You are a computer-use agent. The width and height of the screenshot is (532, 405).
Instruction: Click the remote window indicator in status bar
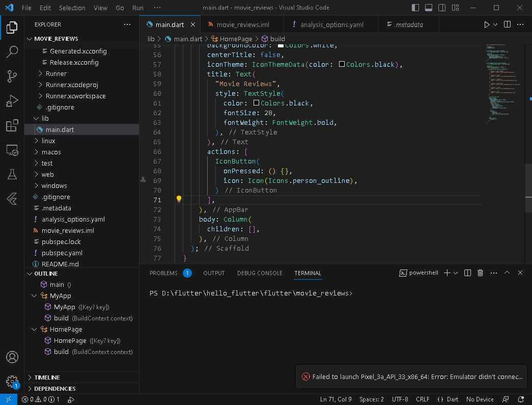pyautogui.click(x=9, y=399)
